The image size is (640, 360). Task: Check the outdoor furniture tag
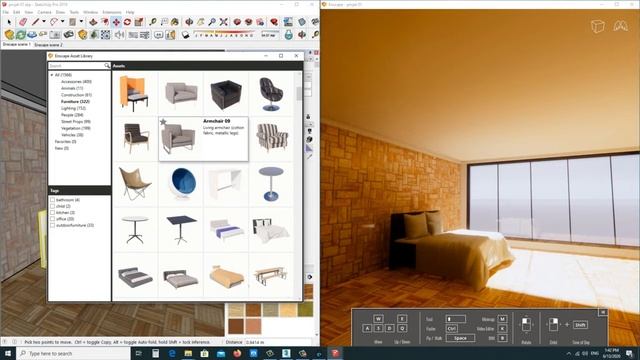click(52, 225)
